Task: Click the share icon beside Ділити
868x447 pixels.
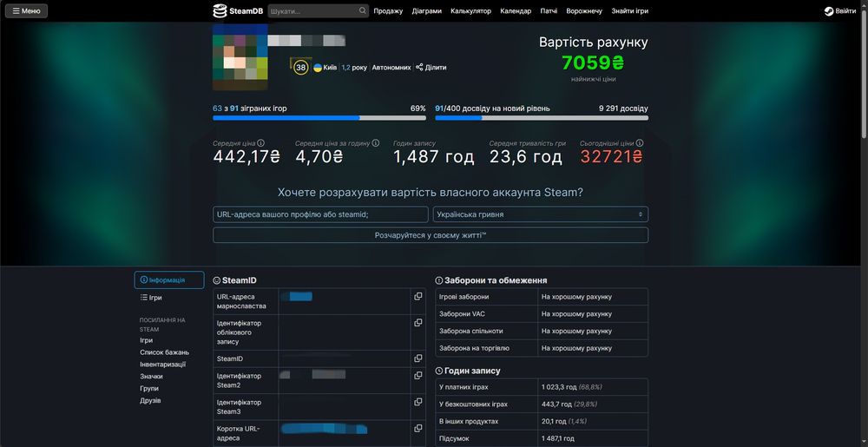Action: (419, 68)
